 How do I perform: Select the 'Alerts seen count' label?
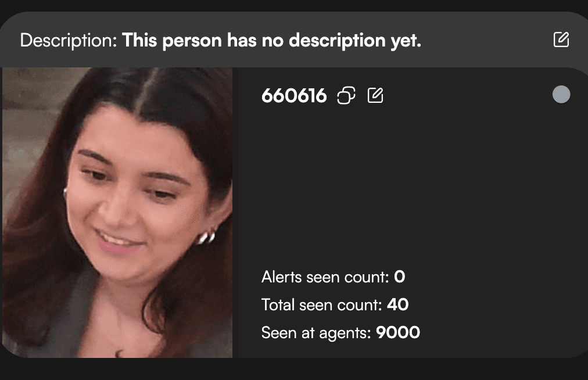tap(325, 277)
